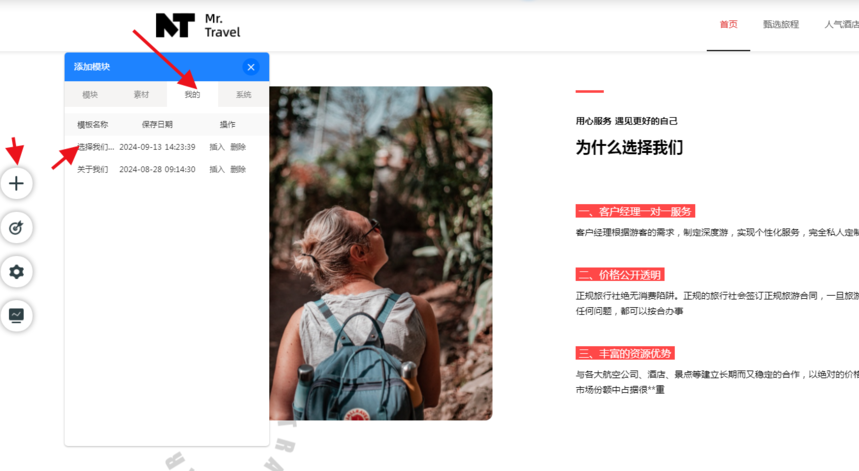The height and width of the screenshot is (471, 859).
Task: Open the 甄选旅程 navigation item
Action: (781, 24)
